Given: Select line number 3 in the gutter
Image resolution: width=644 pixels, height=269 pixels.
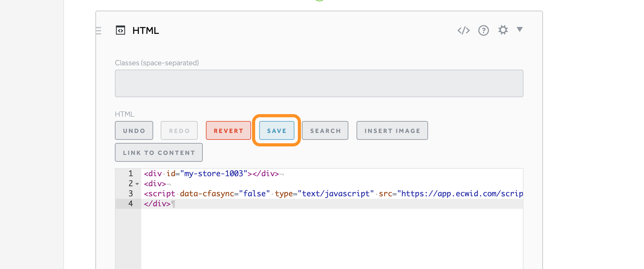Looking at the screenshot, I should (131, 194).
